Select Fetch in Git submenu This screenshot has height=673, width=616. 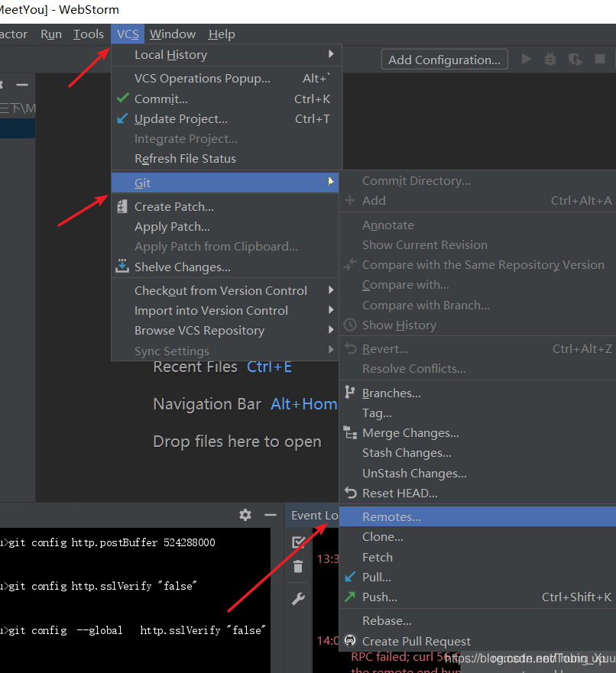click(x=478, y=557)
